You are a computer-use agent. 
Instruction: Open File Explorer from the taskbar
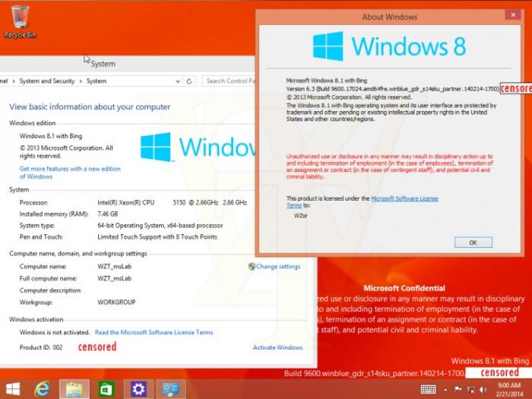[74, 389]
